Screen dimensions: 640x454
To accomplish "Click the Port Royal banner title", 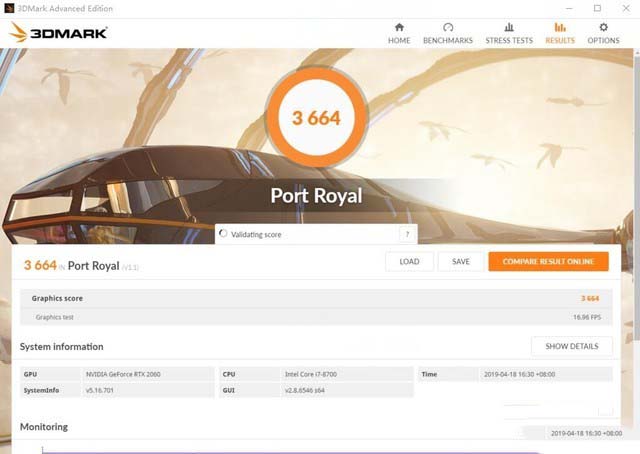I will click(316, 196).
